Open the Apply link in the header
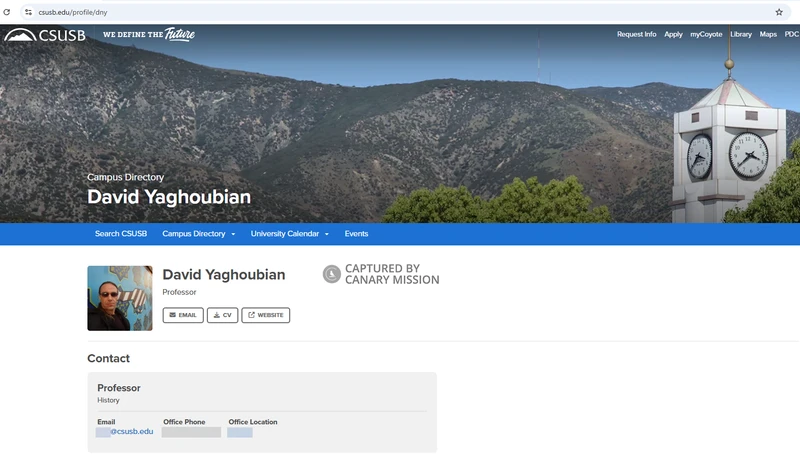Screen dimensions: 800x469 point(673,34)
